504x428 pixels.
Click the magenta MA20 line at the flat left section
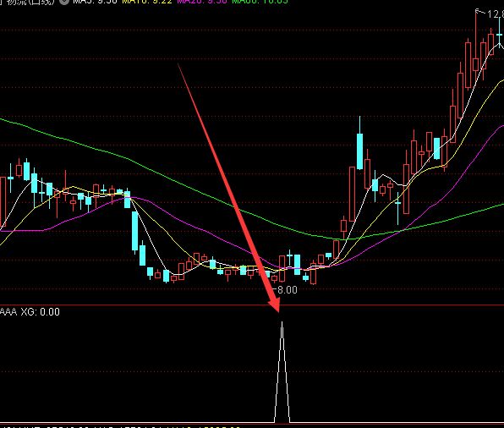click(x=23, y=231)
